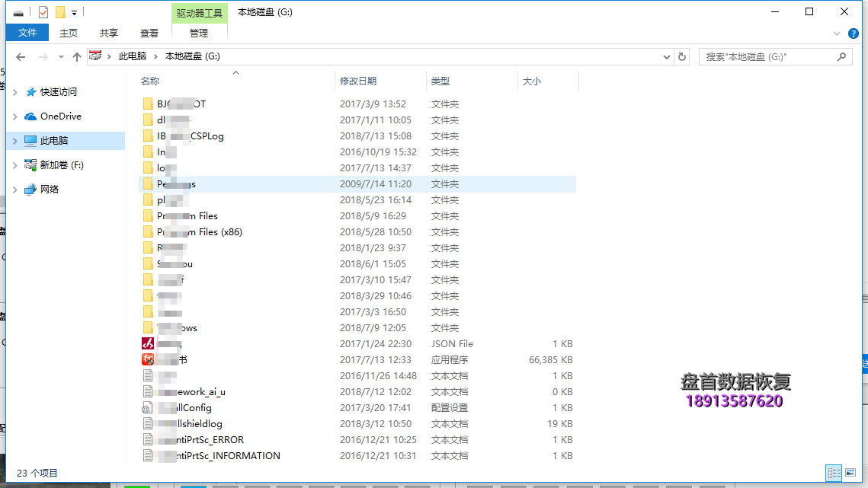Switch to the 查看 ribbon tab

[149, 33]
